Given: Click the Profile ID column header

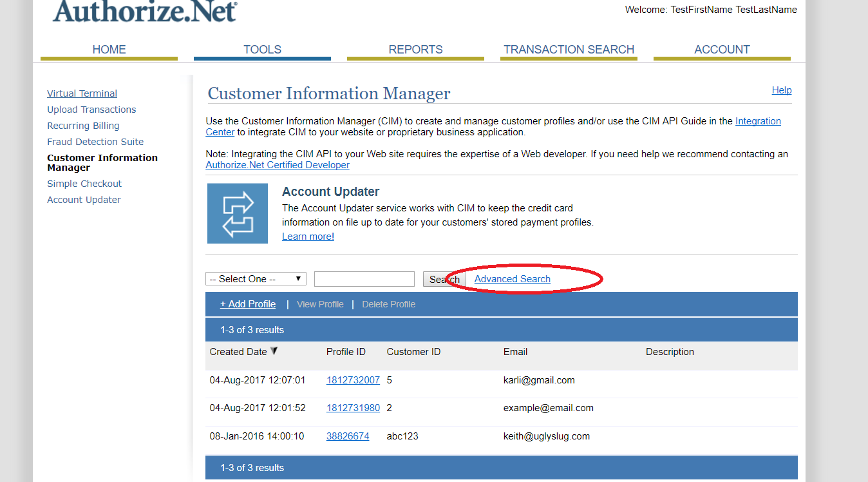Looking at the screenshot, I should (346, 352).
